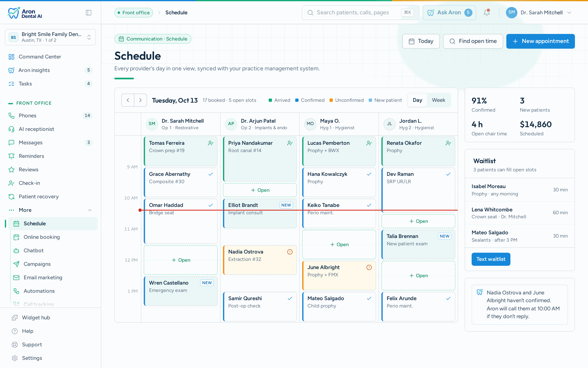
Task: Click unconfirmed alert icon on June Albright
Action: tap(369, 267)
